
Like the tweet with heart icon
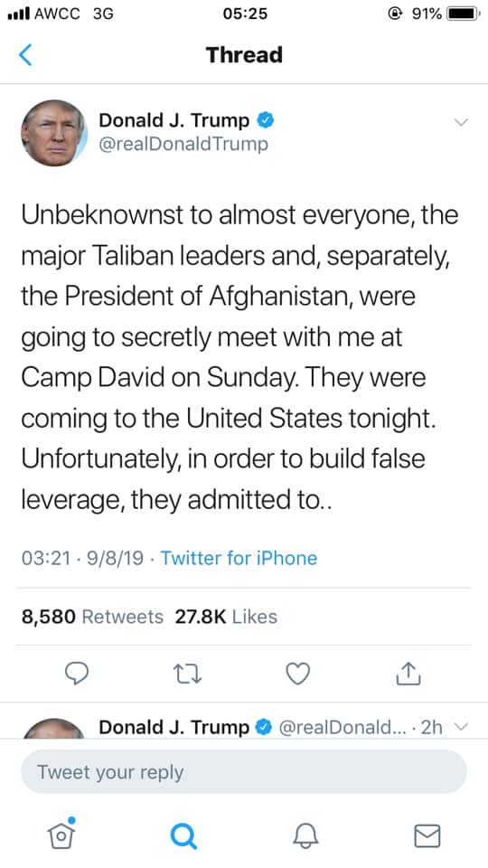click(297, 674)
